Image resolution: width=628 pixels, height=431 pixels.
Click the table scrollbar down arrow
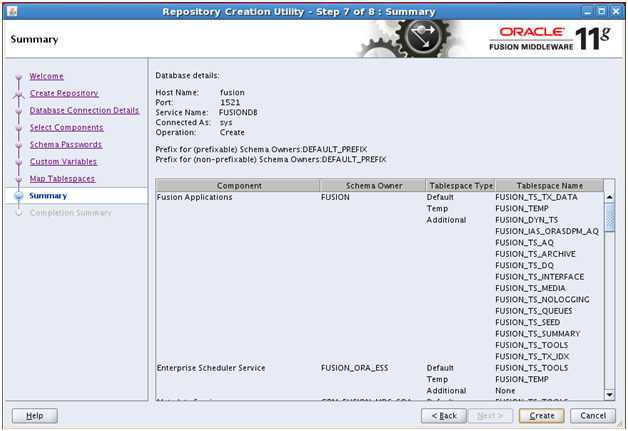point(609,395)
